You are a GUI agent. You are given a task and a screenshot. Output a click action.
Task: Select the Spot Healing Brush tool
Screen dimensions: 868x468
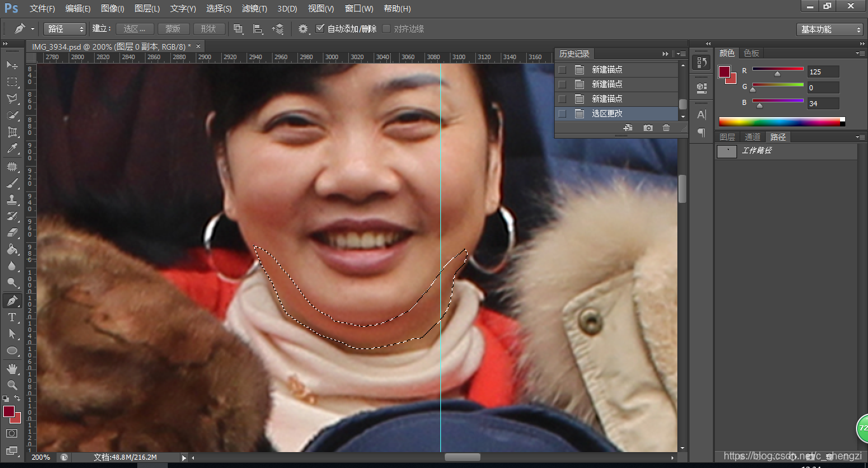12,167
